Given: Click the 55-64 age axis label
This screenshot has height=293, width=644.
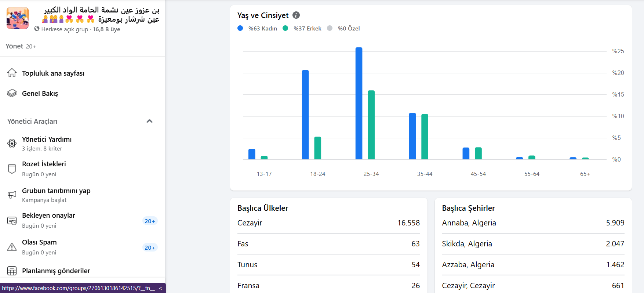Looking at the screenshot, I should (x=532, y=174).
